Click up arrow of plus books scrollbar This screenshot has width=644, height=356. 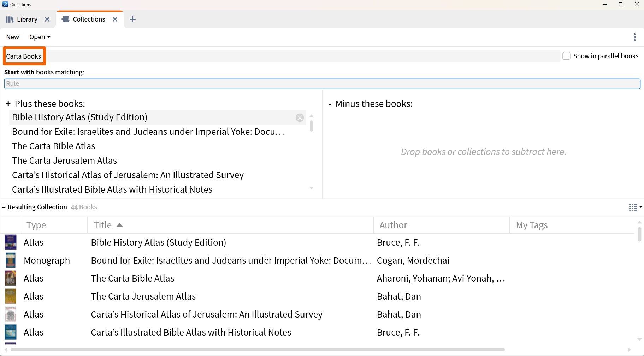click(311, 116)
